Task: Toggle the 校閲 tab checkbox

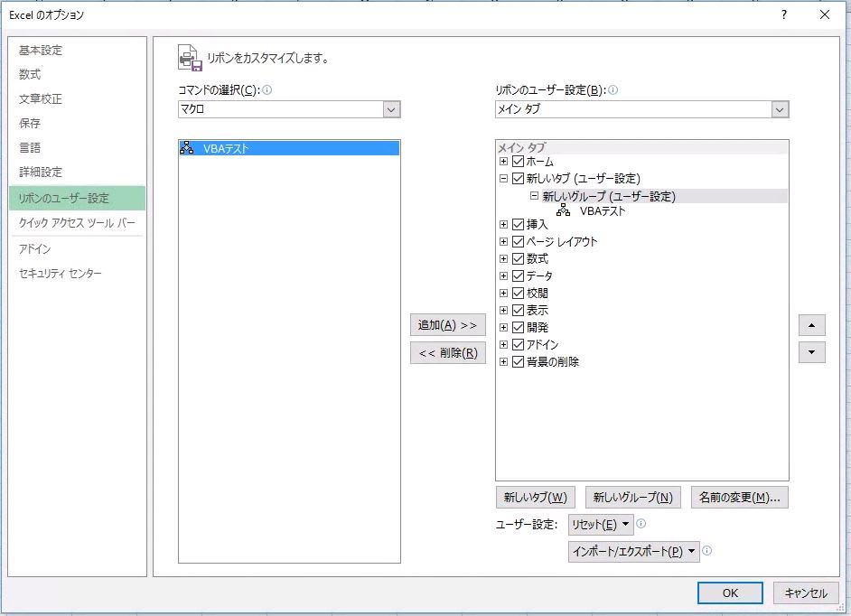Action: click(518, 293)
